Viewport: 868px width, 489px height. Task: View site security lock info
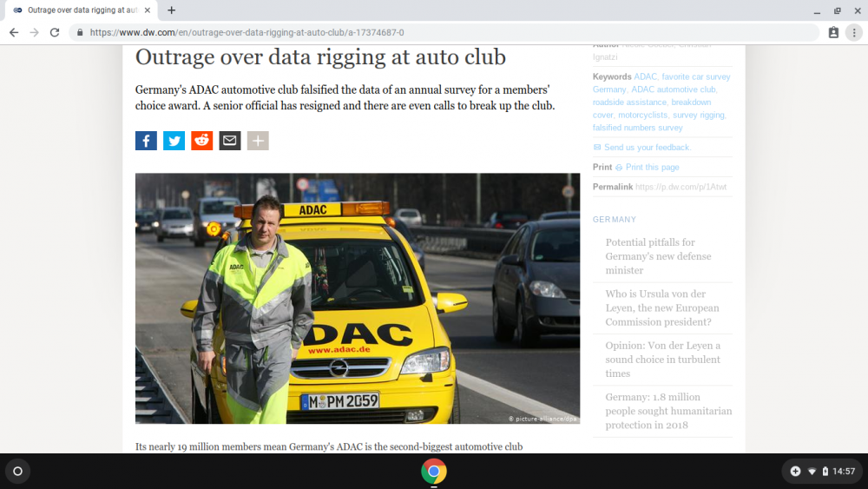click(x=80, y=33)
